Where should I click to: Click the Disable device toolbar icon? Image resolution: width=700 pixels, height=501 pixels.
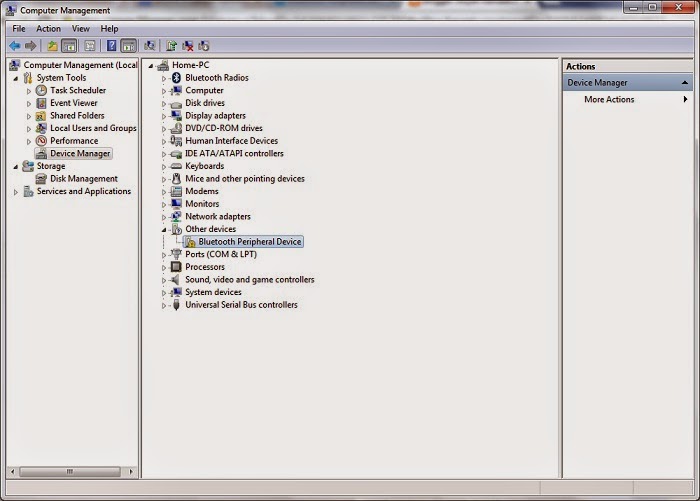(204, 46)
